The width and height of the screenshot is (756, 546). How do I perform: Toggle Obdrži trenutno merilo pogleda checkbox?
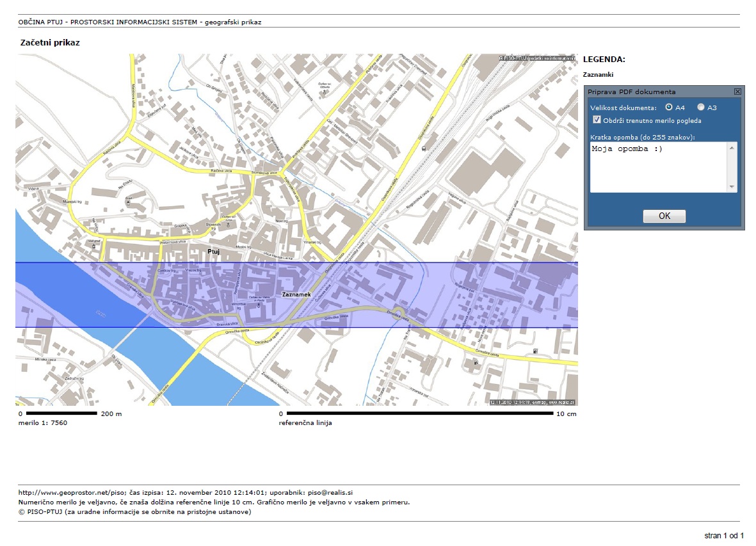(597, 120)
